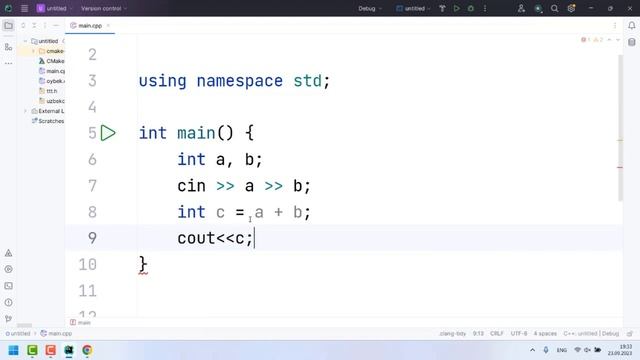Image resolution: width=640 pixels, height=360 pixels.
Task: Select the oybek file in project tree
Action: click(x=51, y=81)
